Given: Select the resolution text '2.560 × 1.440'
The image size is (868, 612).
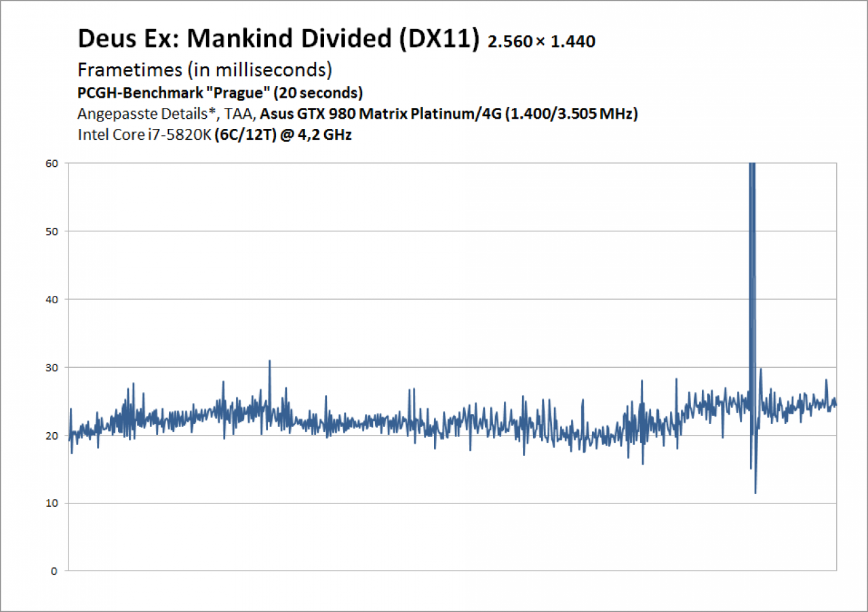Looking at the screenshot, I should pos(542,42).
